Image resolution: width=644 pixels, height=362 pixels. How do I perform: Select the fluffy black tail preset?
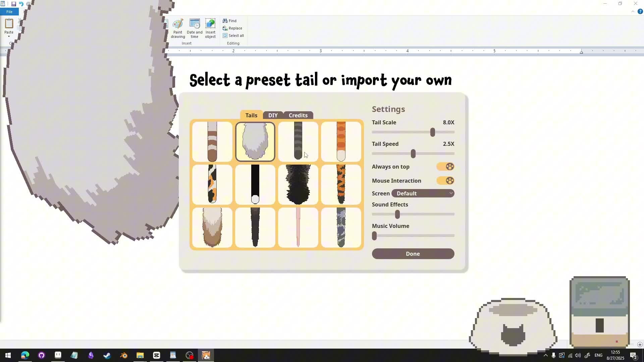pos(298,184)
